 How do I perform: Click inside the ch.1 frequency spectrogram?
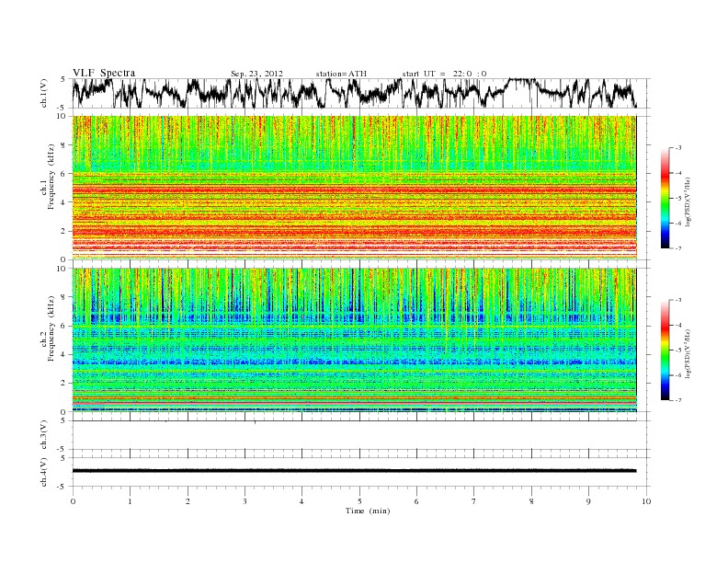click(x=355, y=188)
